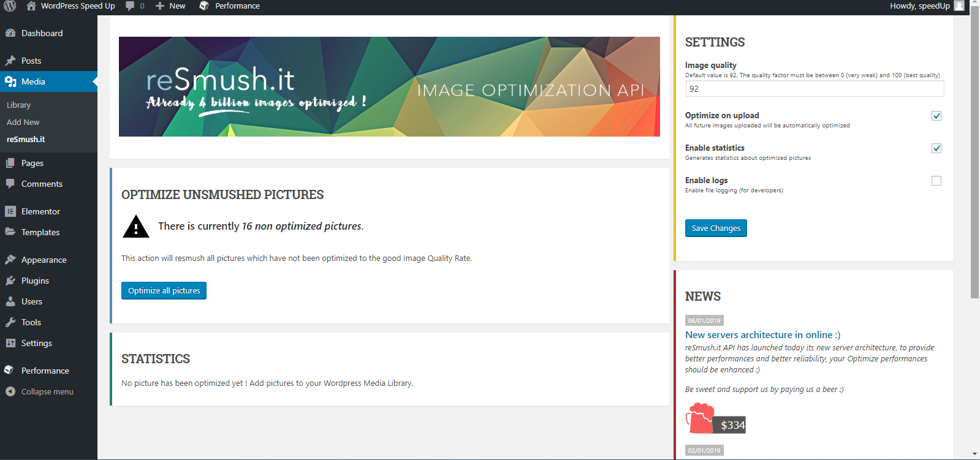
Task: Select Add New under Media
Action: 23,123
